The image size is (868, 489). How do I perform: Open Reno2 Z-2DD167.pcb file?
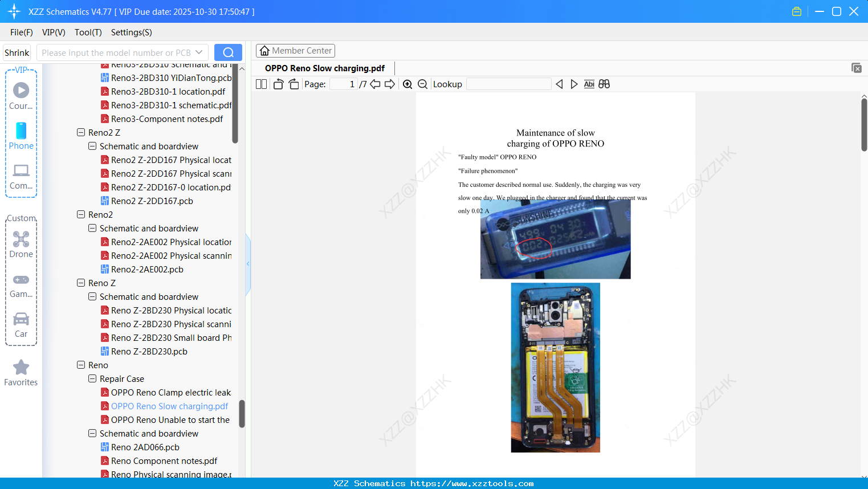click(146, 201)
